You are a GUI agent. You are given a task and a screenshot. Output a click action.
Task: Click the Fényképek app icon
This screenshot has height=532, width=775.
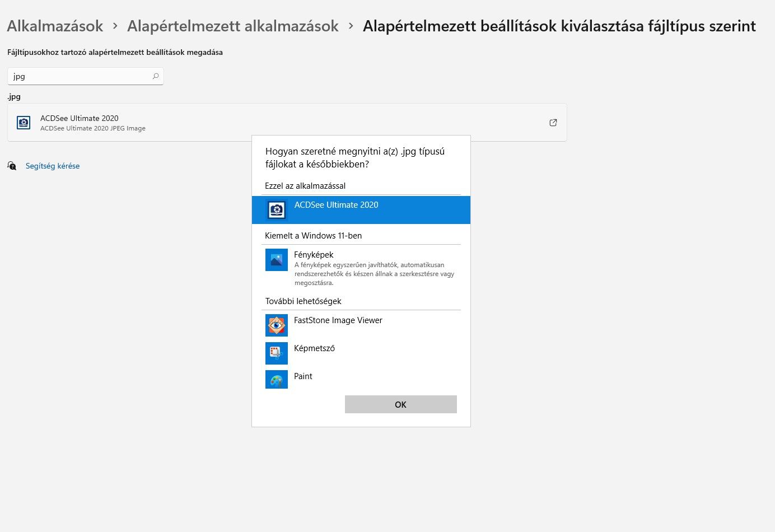tap(277, 260)
